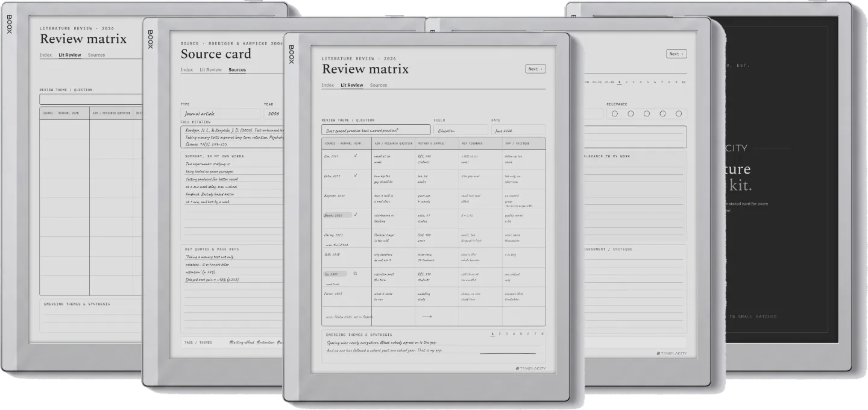Click the Templacity logo on the front tablet
This screenshot has height=410, width=868.
[530, 368]
